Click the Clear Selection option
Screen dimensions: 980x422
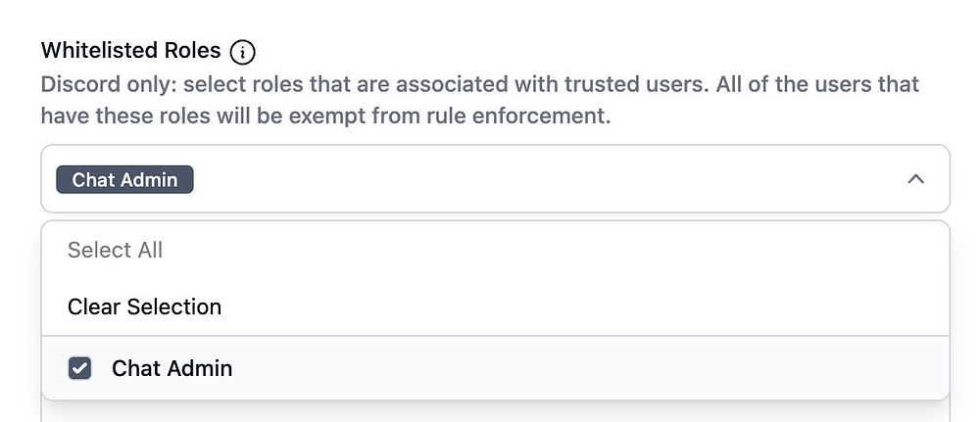144,306
